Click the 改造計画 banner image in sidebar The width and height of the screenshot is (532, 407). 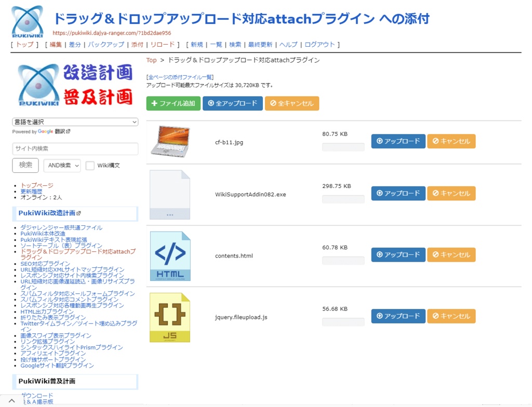[74, 83]
